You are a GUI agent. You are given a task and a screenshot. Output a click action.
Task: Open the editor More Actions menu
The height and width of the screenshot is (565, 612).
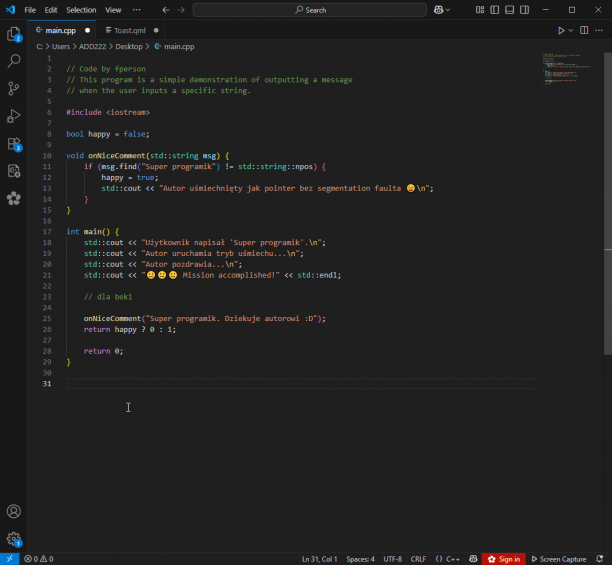click(599, 30)
